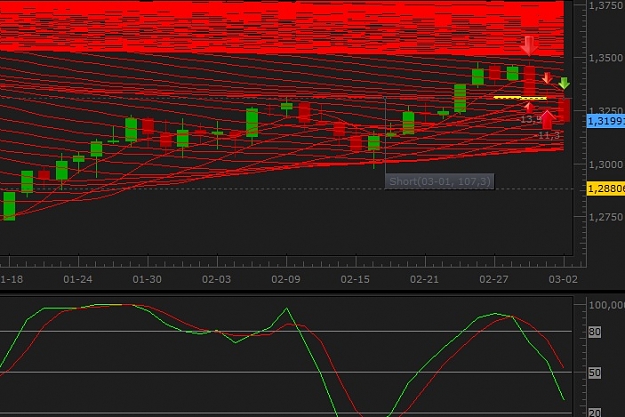Click the 02-15 date axis label
The height and width of the screenshot is (417, 625).
[x=355, y=279]
